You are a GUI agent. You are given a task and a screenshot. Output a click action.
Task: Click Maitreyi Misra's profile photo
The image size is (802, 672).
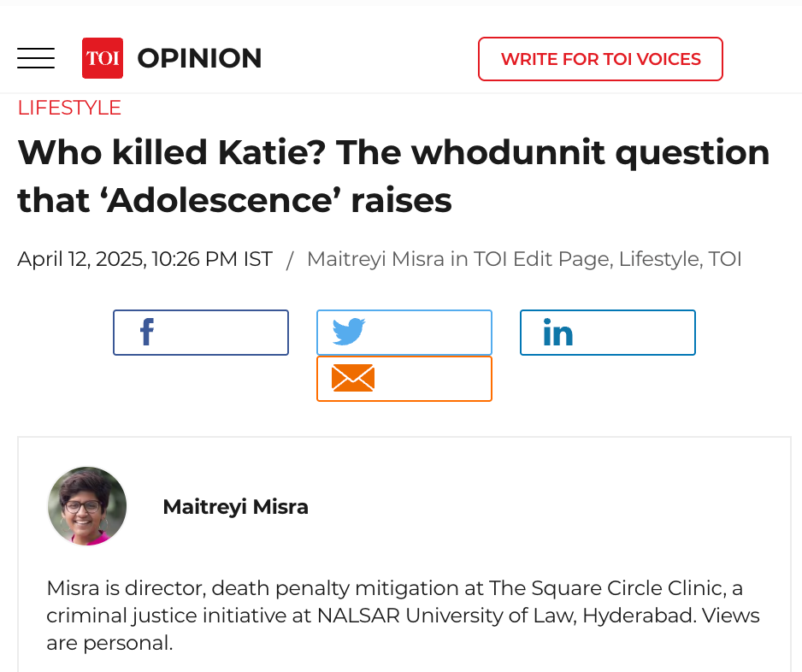coord(87,506)
